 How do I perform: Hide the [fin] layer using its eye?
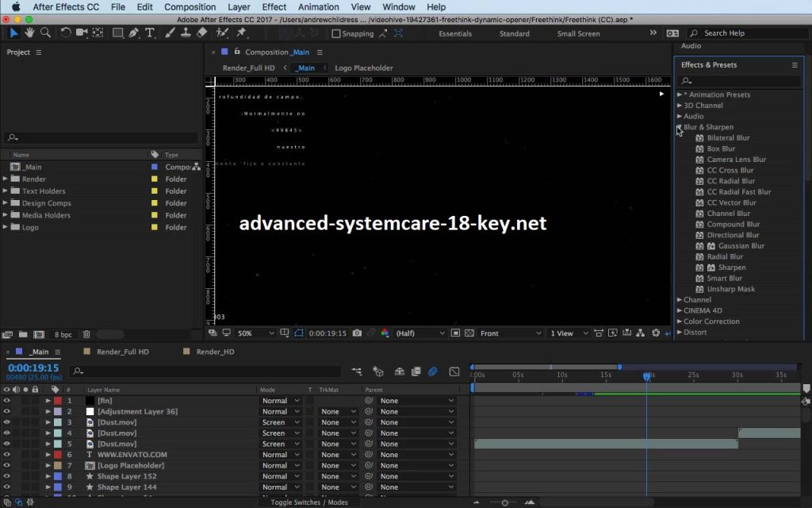tap(6, 401)
